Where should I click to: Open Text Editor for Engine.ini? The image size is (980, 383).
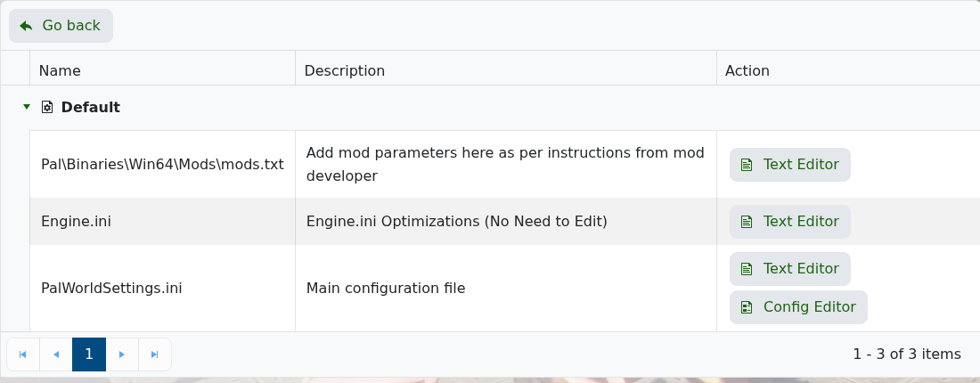pos(790,221)
